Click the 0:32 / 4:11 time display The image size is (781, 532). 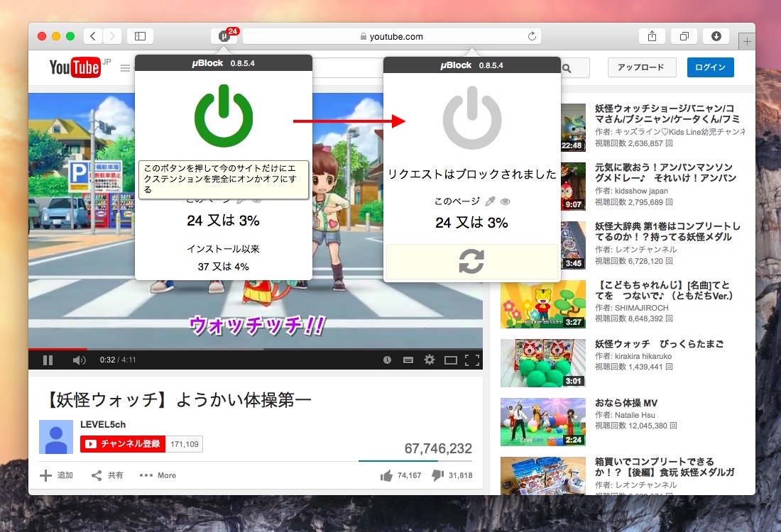118,360
